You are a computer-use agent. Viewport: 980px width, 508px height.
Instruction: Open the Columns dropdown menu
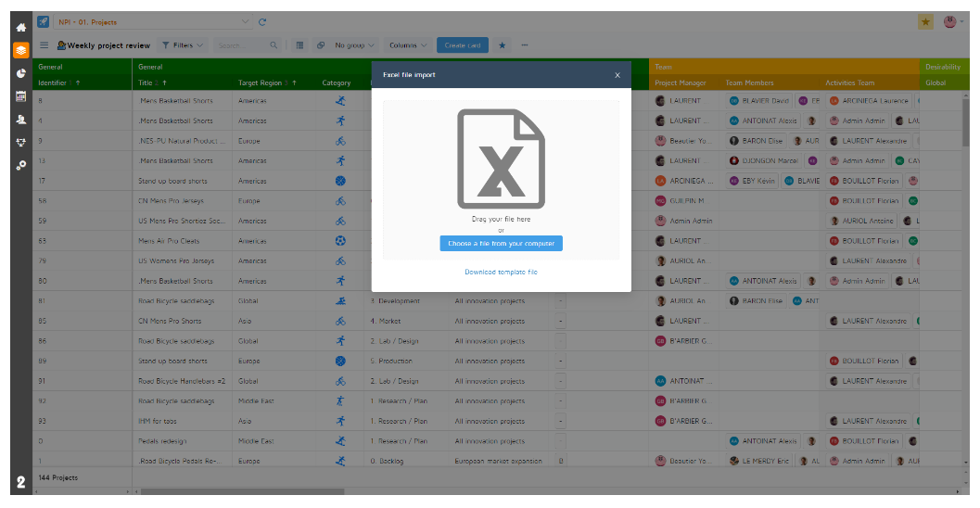[408, 44]
